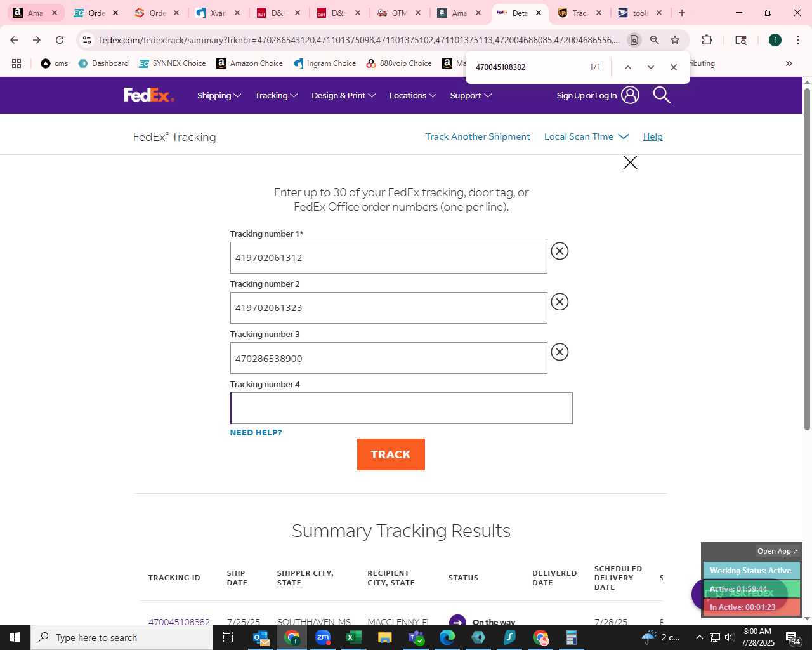Open the cms bookmark
The width and height of the screenshot is (812, 650).
coord(55,63)
